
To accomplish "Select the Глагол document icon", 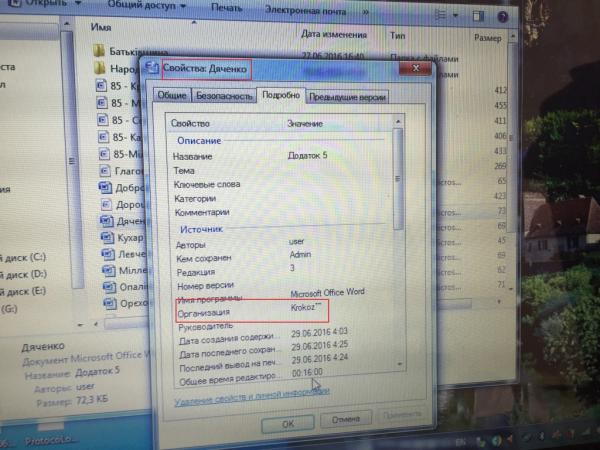I will (x=102, y=170).
